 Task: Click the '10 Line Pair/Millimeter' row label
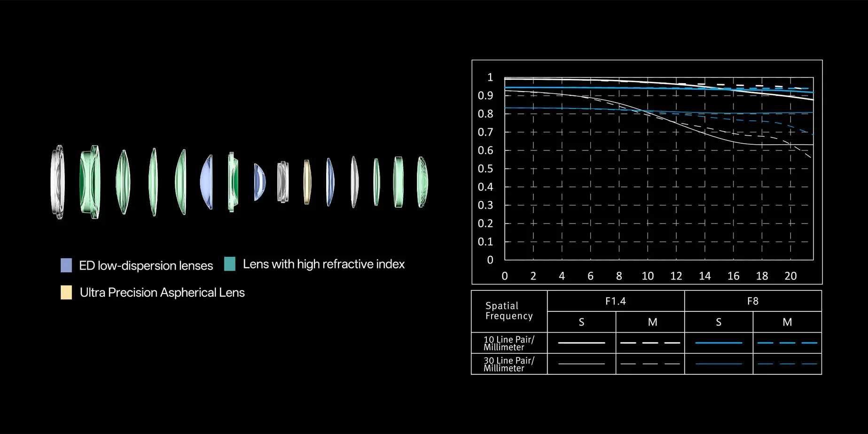point(509,343)
